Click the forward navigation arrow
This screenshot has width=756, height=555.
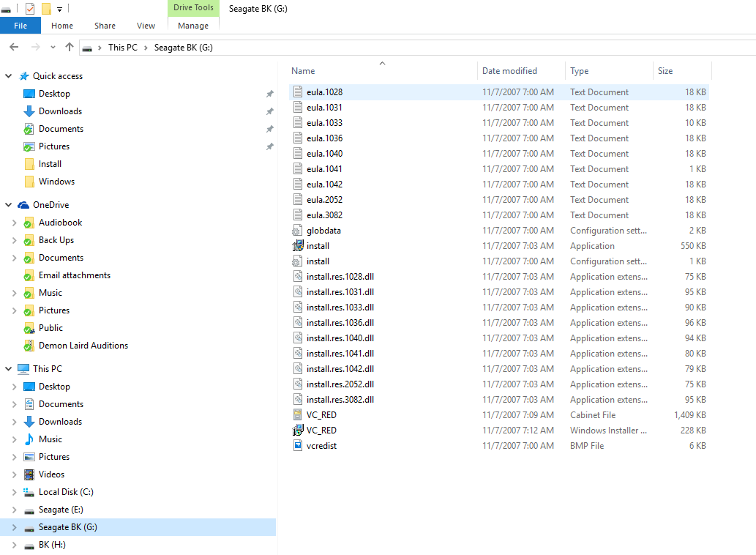pos(35,48)
